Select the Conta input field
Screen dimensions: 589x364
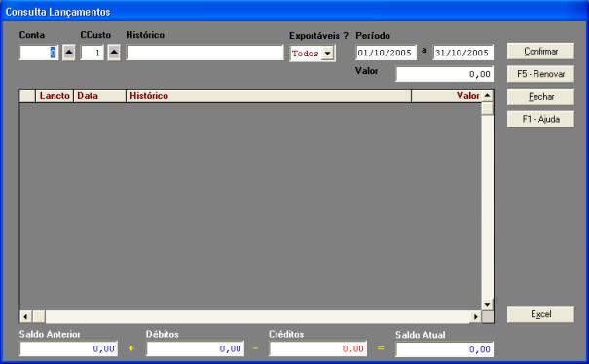click(39, 53)
